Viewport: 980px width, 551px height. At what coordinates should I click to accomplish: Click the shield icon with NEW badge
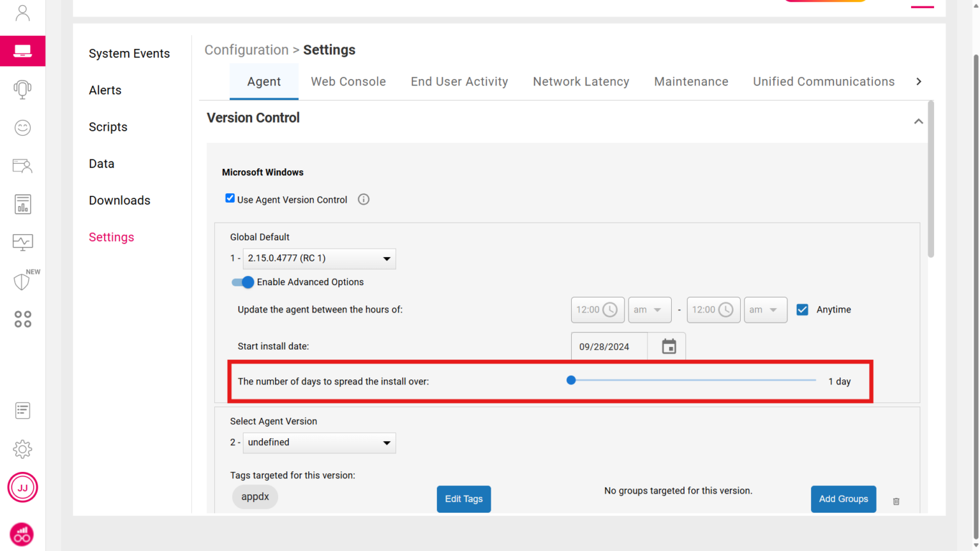[x=23, y=281]
